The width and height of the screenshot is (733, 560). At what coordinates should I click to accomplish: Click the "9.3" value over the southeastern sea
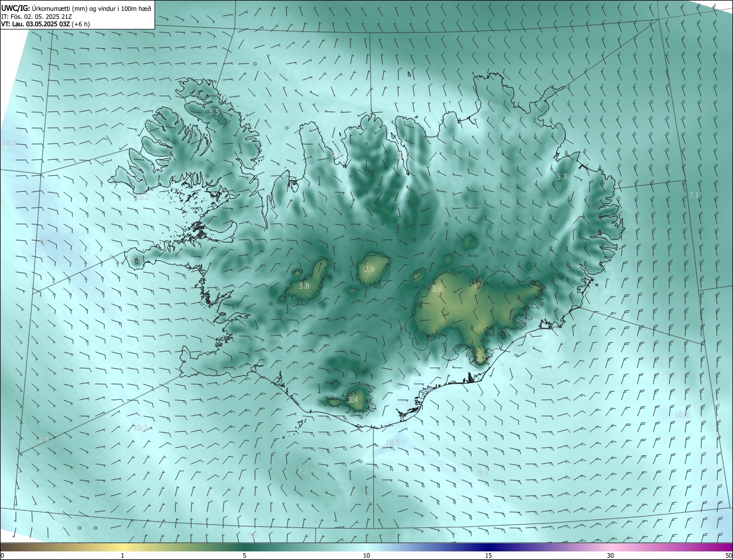(483, 473)
